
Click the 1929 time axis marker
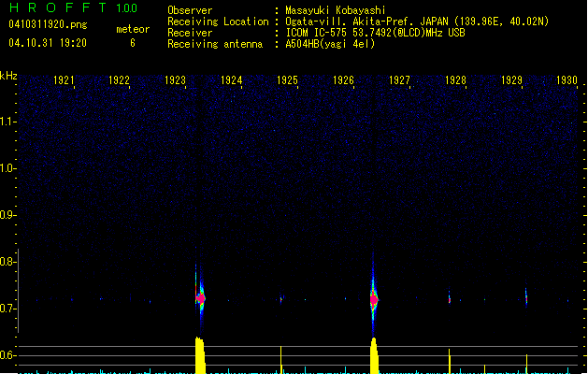click(511, 80)
